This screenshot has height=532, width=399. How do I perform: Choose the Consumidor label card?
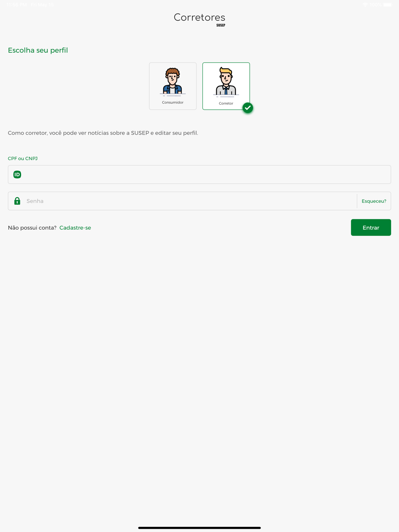coord(173,86)
